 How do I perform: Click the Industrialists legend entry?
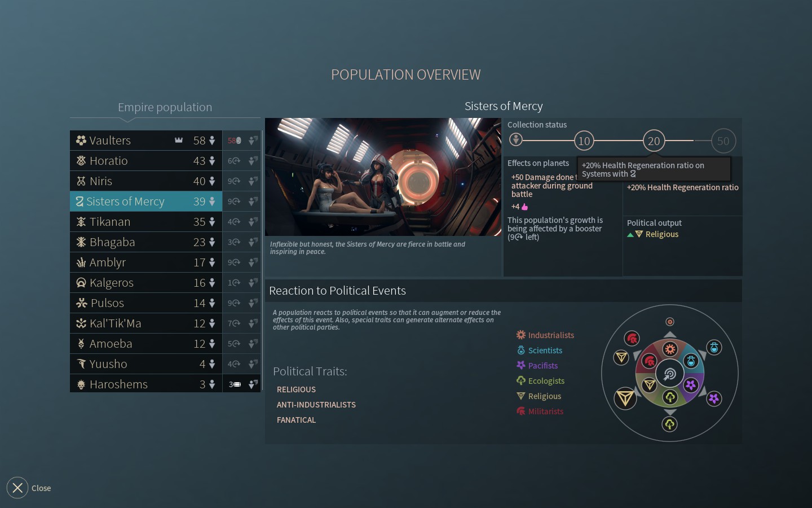click(545, 335)
